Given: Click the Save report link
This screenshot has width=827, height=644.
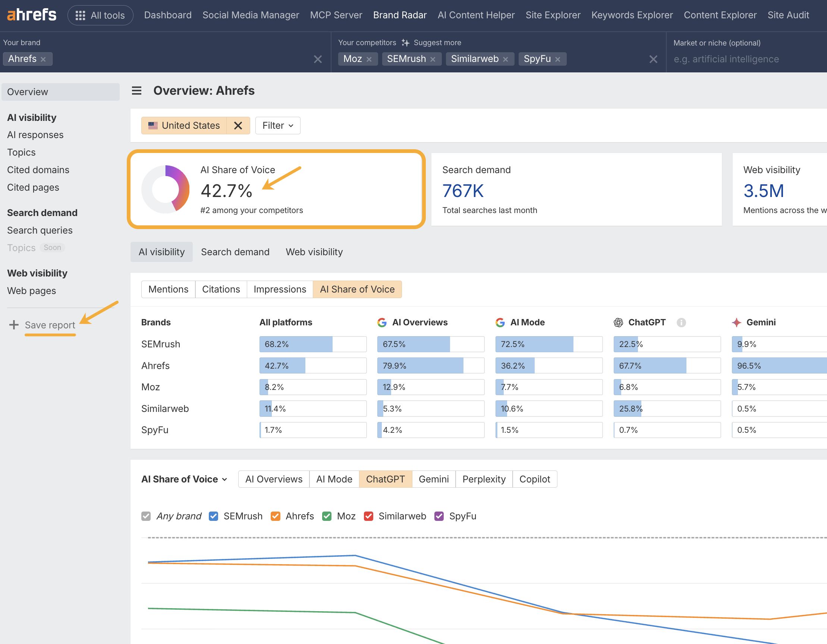Looking at the screenshot, I should pos(50,325).
